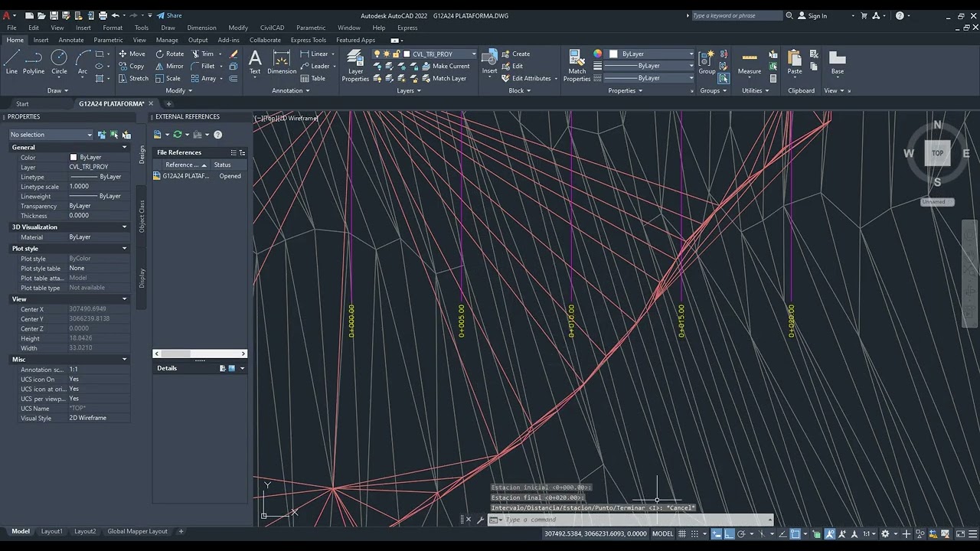Switch to the Start file tab
980x551 pixels.
[22, 104]
